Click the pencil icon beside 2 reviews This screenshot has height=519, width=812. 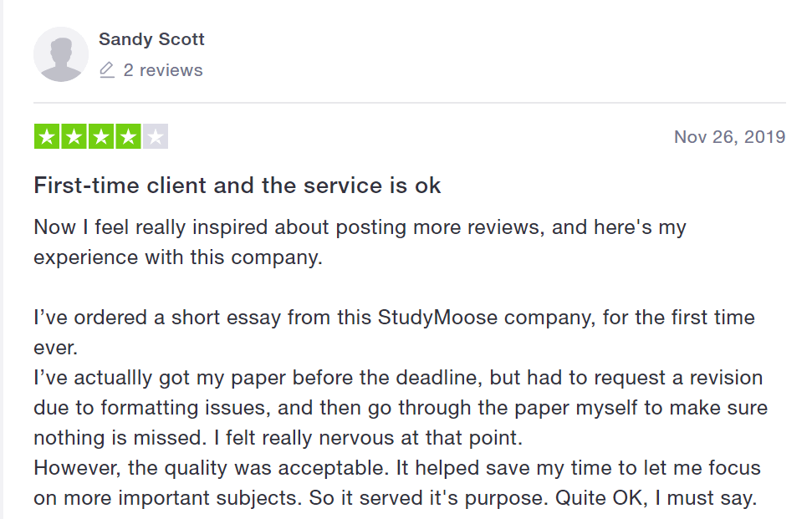107,70
